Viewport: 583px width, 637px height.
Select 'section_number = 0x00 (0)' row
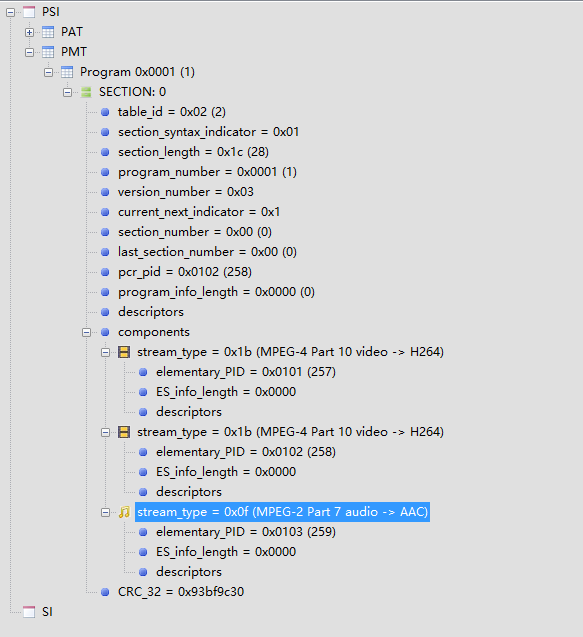195,232
